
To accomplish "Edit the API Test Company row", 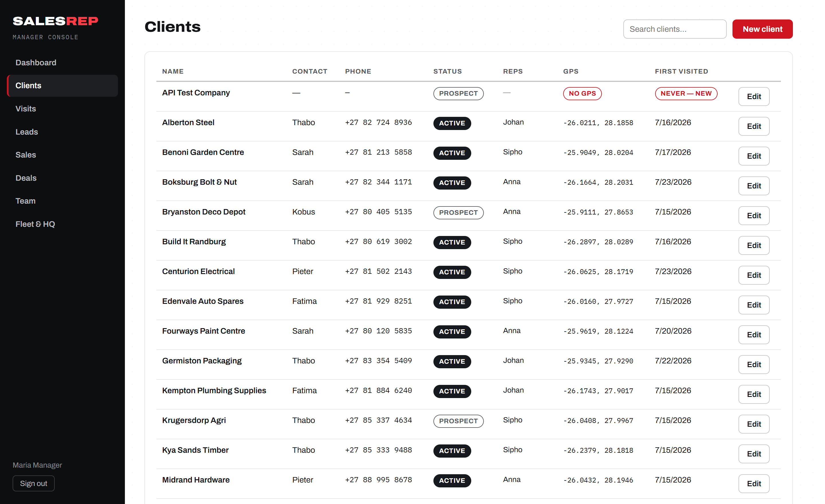I will pos(754,97).
